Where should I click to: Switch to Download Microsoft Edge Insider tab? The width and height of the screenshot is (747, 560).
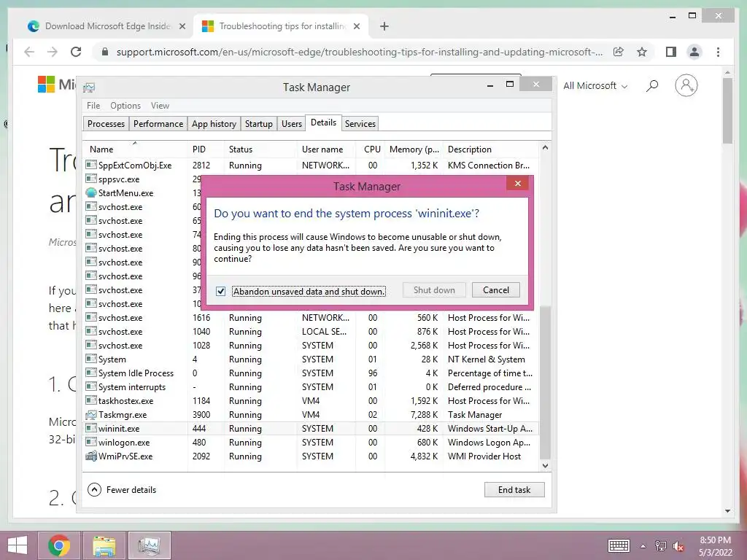pos(107,26)
